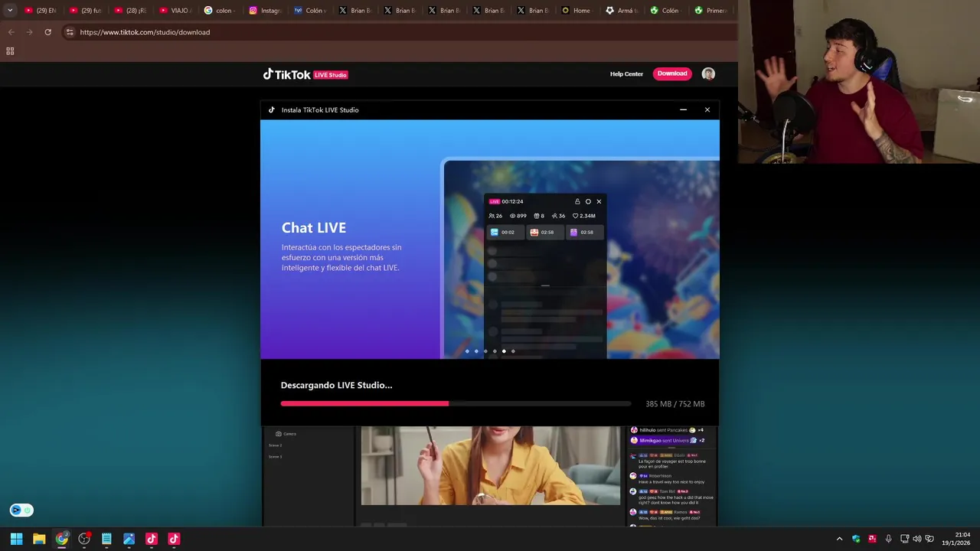Image resolution: width=980 pixels, height=551 pixels.
Task: Open the Windows Start menu
Action: coord(16,539)
